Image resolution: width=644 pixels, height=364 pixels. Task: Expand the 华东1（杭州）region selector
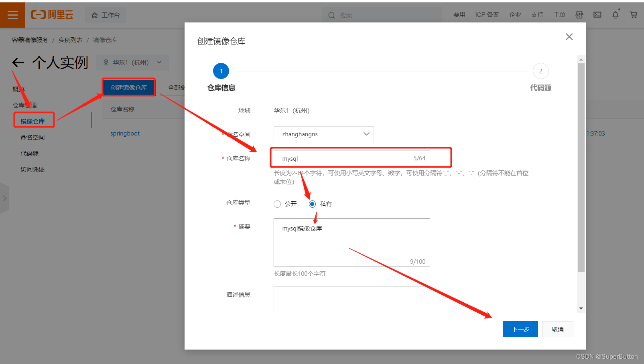[133, 63]
